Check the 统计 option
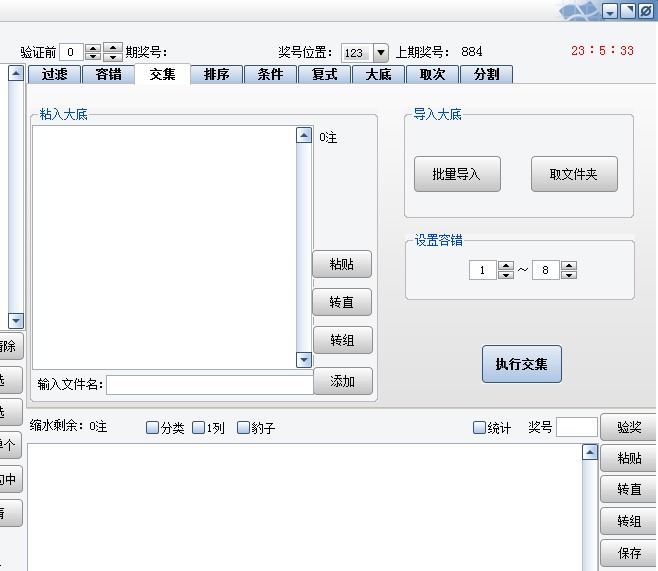This screenshot has width=658, height=571. 480,428
